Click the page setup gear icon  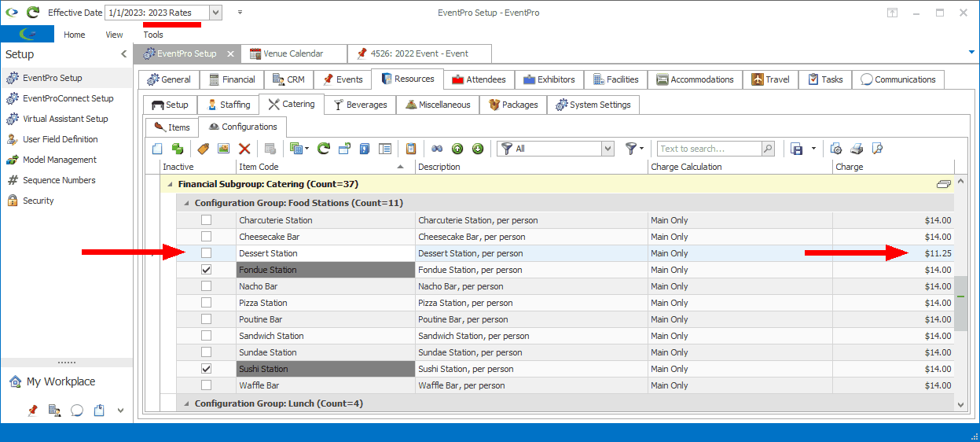(836, 149)
